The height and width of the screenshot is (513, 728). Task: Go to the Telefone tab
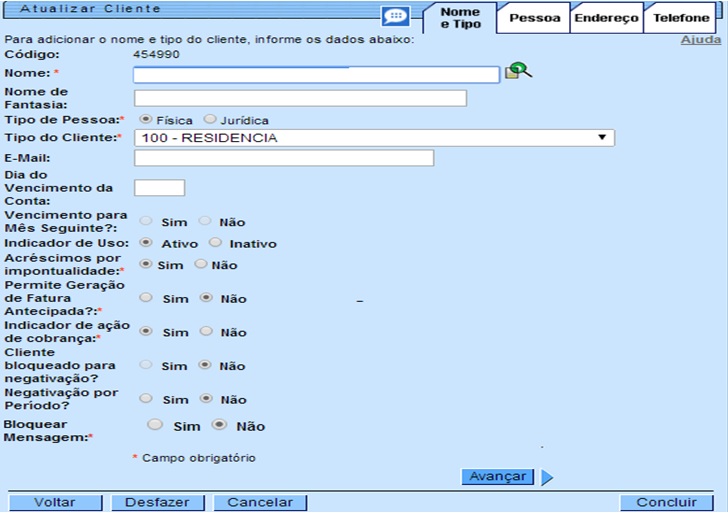click(681, 18)
